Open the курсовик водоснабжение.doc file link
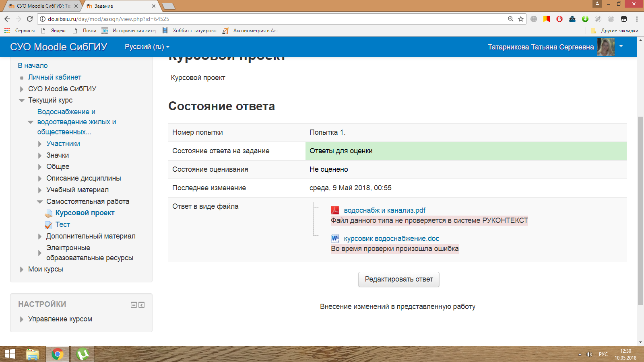Screen dimensions: 644x362 pos(392,239)
